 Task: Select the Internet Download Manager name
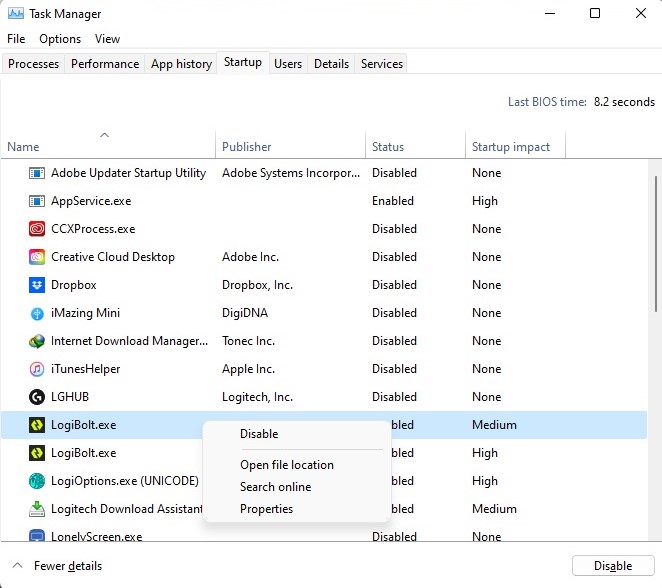click(x=129, y=341)
